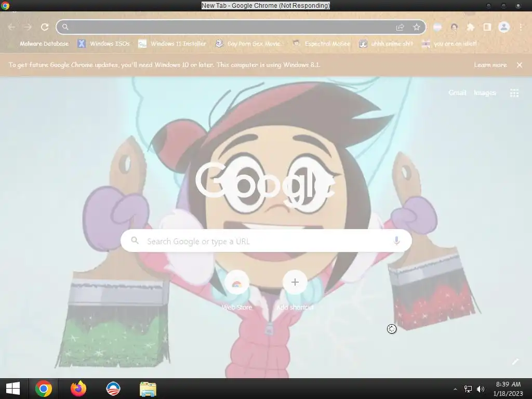
Task: Open File Explorer from the taskbar
Action: click(148, 389)
